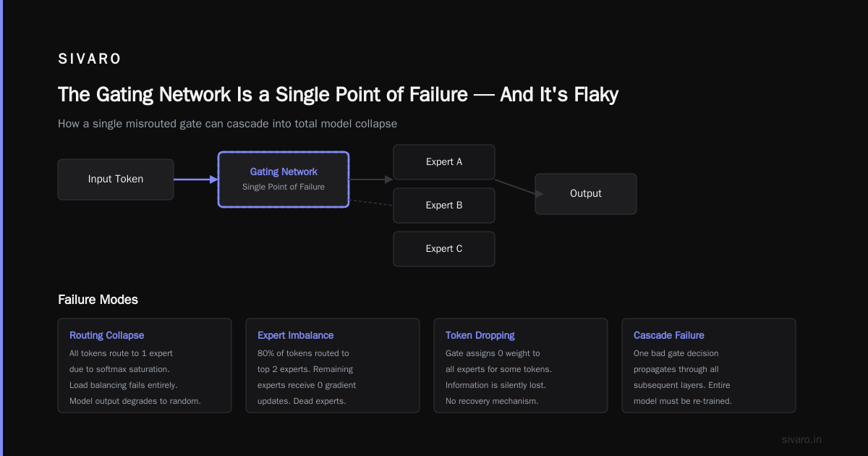Click the Expert A box

coord(444,162)
